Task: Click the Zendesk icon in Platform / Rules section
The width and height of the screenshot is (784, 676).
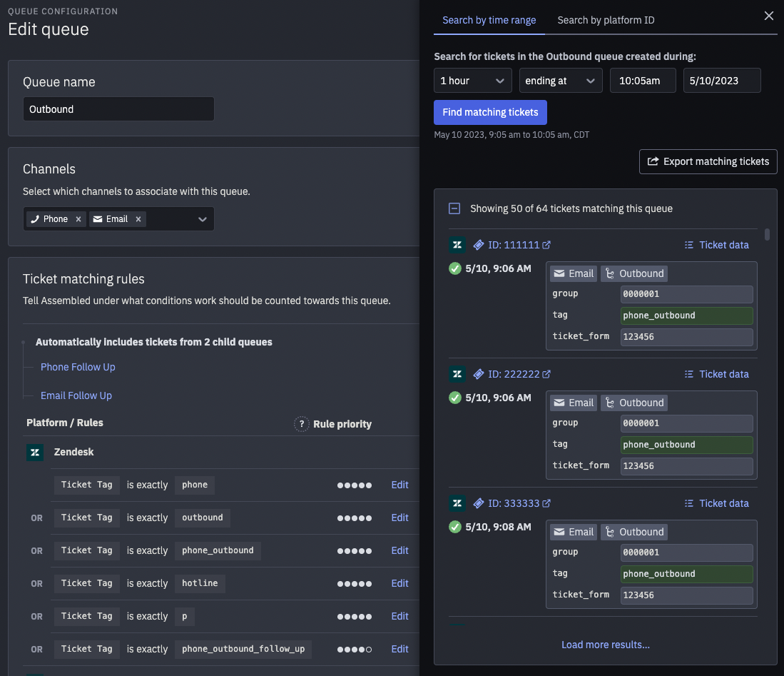Action: tap(35, 453)
